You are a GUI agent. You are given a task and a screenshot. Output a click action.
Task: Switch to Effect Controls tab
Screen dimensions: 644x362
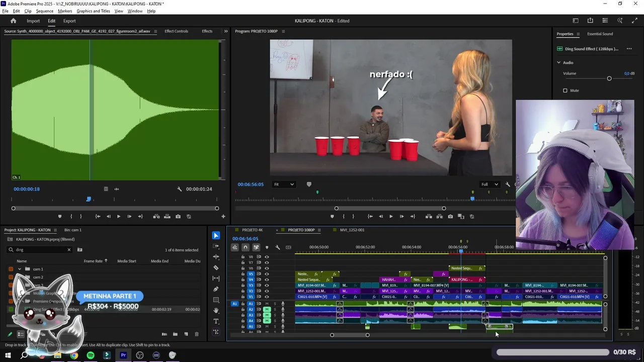(176, 31)
